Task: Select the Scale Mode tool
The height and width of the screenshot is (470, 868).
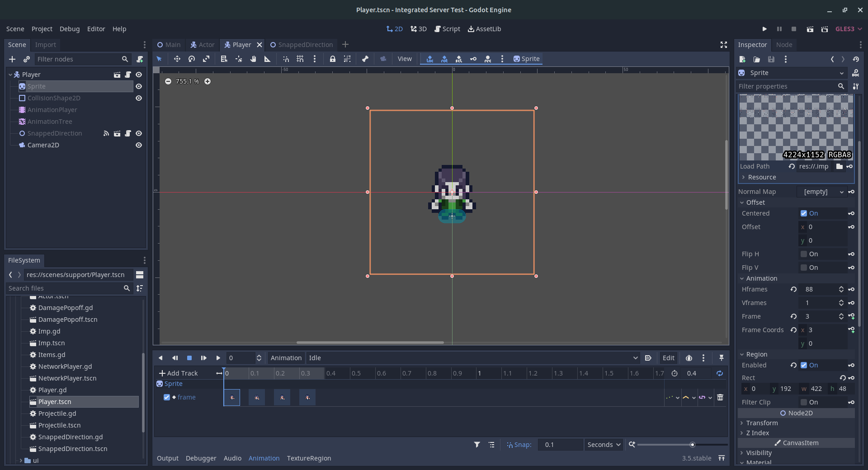Action: click(206, 59)
